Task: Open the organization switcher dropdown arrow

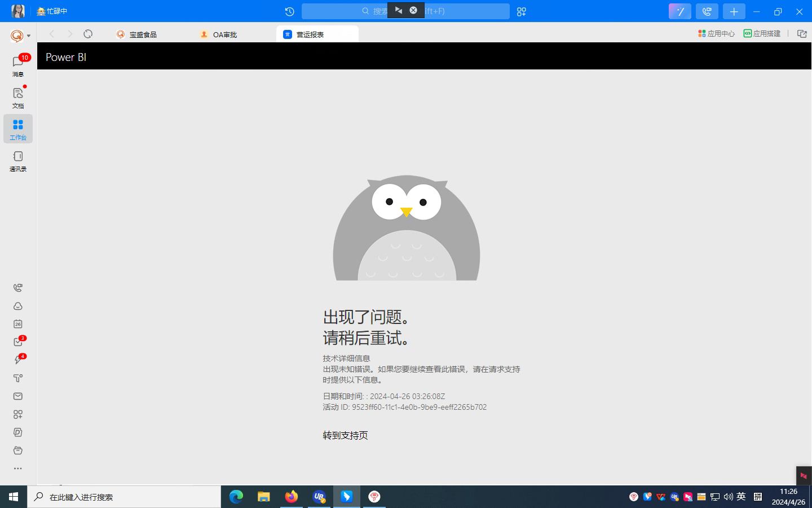Action: click(x=29, y=36)
